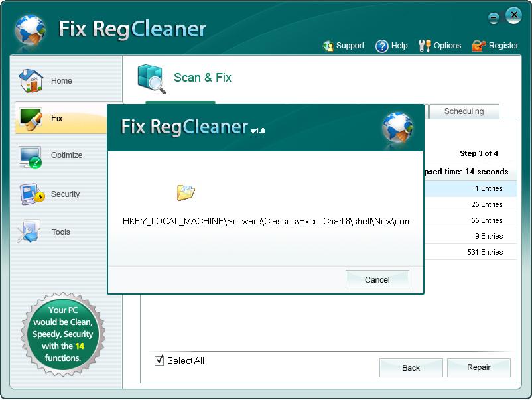Image resolution: width=532 pixels, height=400 pixels.
Task: Click the Optimize monitor icon
Action: click(31, 156)
